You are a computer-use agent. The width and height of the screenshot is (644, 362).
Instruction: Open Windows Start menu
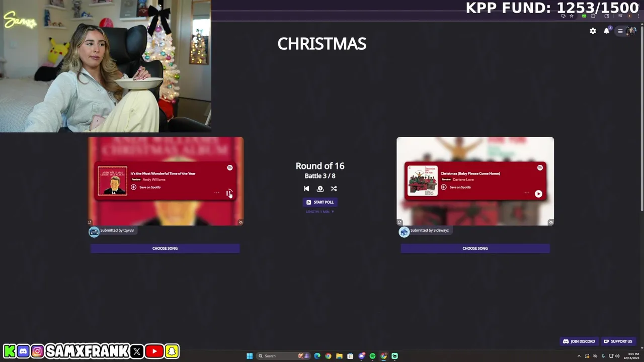[x=250, y=356]
